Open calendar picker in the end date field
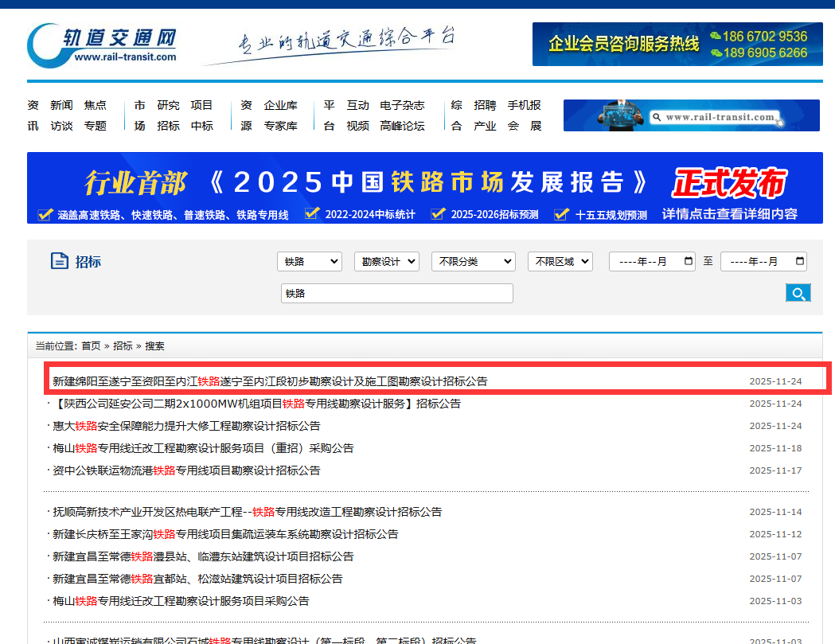This screenshot has width=835, height=644. point(799,261)
